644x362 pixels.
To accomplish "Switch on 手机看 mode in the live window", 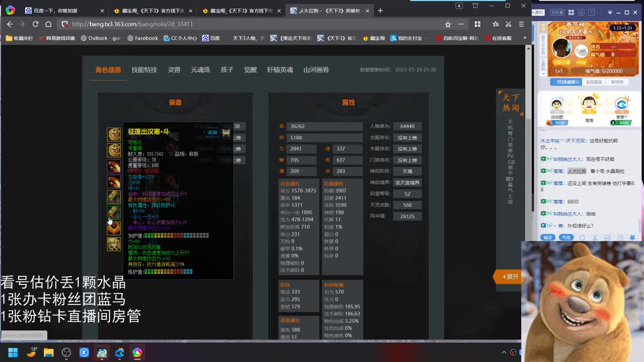I will pyautogui.click(x=557, y=12).
